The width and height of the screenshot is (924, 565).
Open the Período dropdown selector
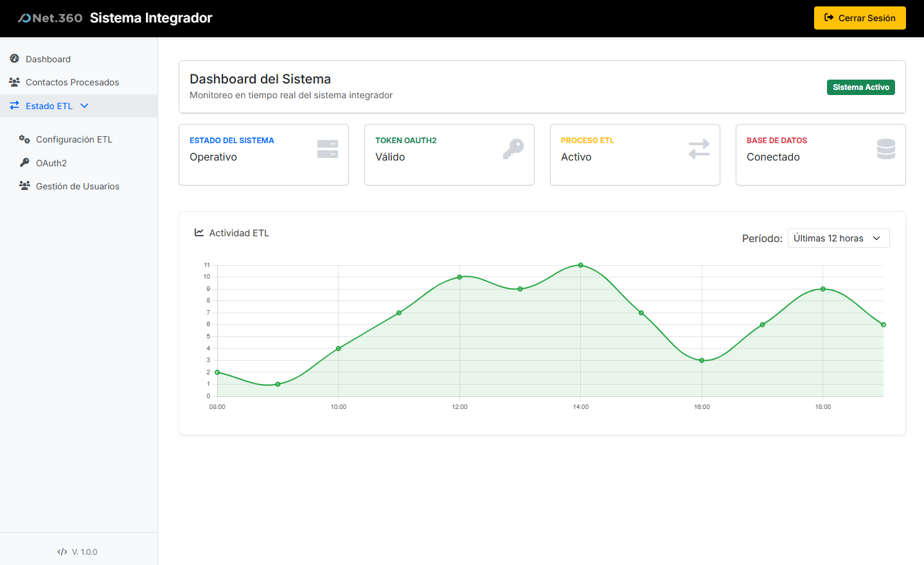tap(838, 238)
